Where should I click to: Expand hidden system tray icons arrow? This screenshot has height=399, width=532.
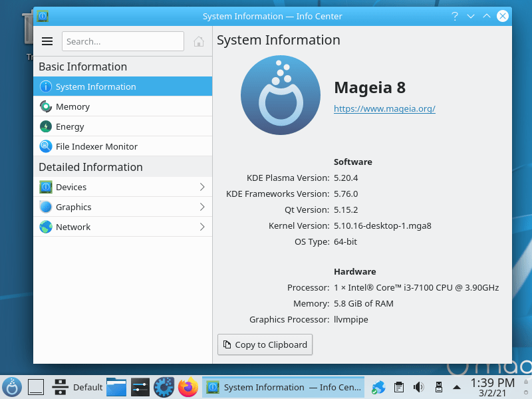[457, 387]
